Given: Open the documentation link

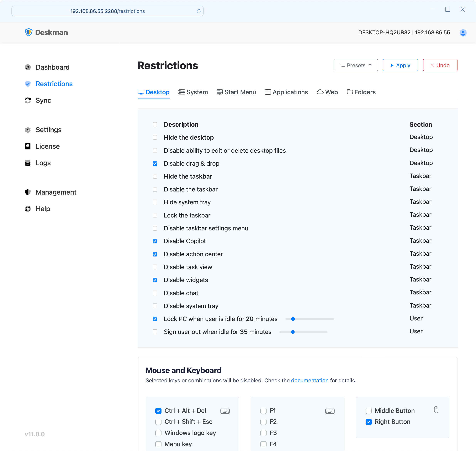Looking at the screenshot, I should [x=309, y=380].
